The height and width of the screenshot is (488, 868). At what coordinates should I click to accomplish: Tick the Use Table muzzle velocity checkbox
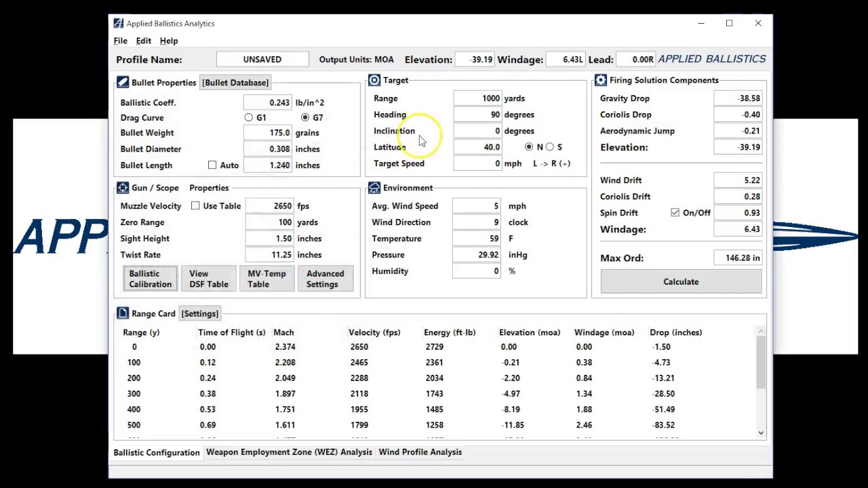click(x=195, y=205)
